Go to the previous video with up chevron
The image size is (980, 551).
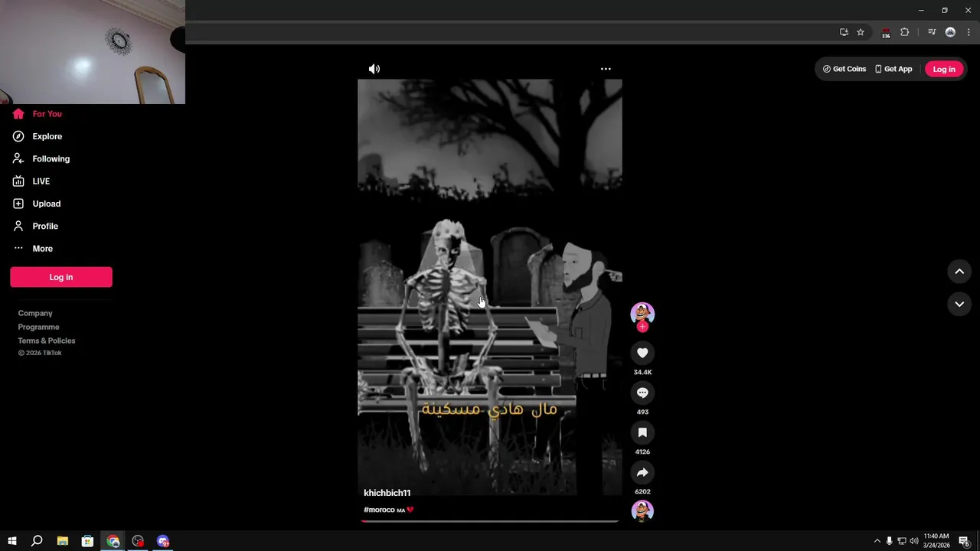959,272
